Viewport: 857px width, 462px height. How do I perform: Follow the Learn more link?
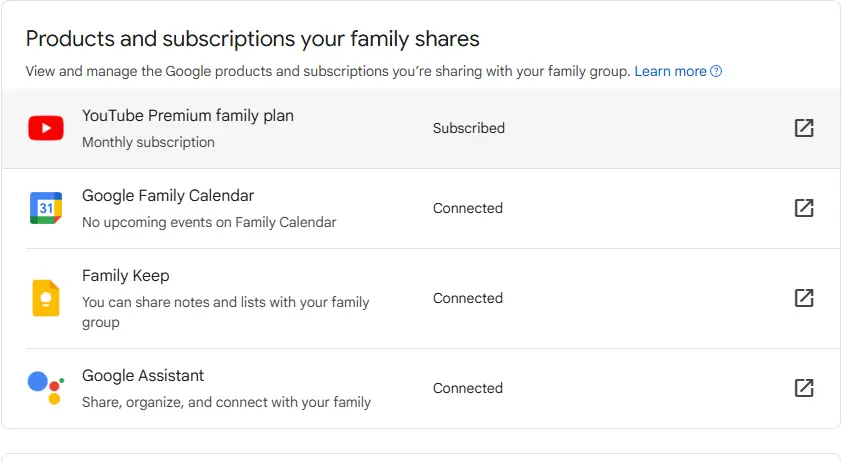(x=671, y=71)
